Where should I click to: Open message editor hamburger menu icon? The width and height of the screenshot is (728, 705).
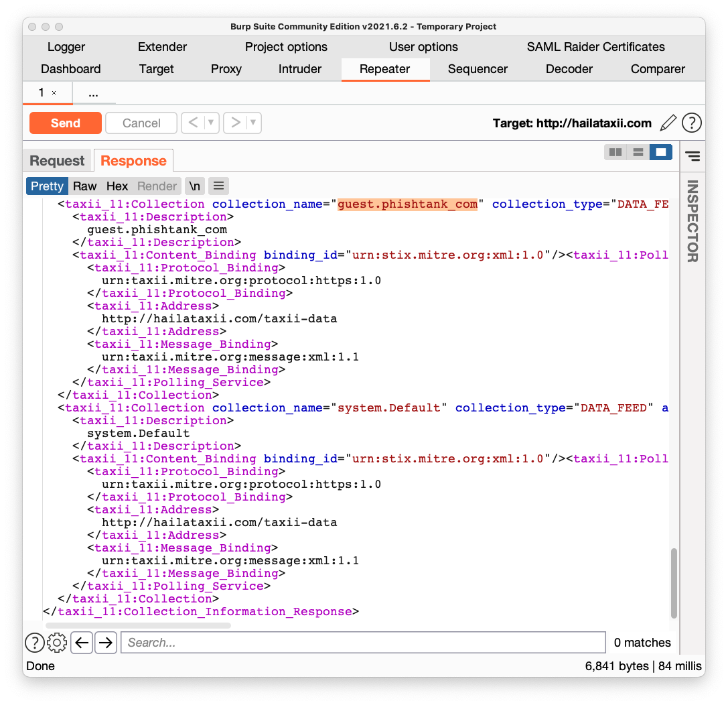click(x=219, y=186)
